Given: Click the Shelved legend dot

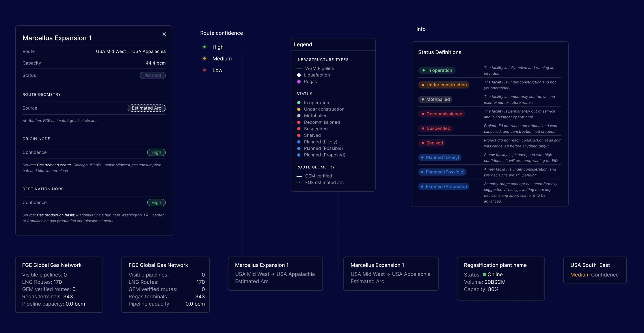Looking at the screenshot, I should [x=299, y=135].
